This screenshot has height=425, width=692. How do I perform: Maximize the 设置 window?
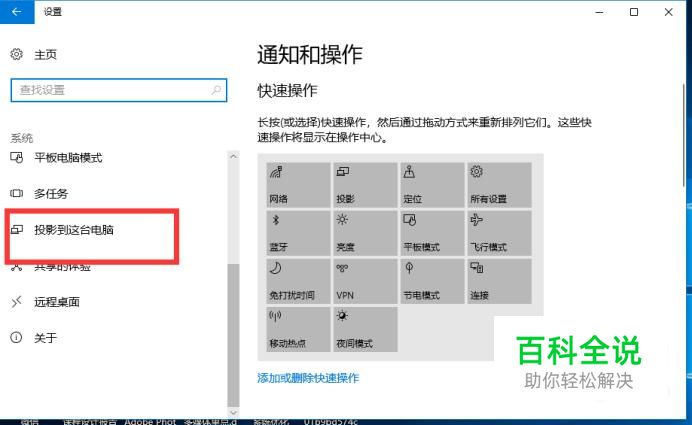click(x=634, y=12)
